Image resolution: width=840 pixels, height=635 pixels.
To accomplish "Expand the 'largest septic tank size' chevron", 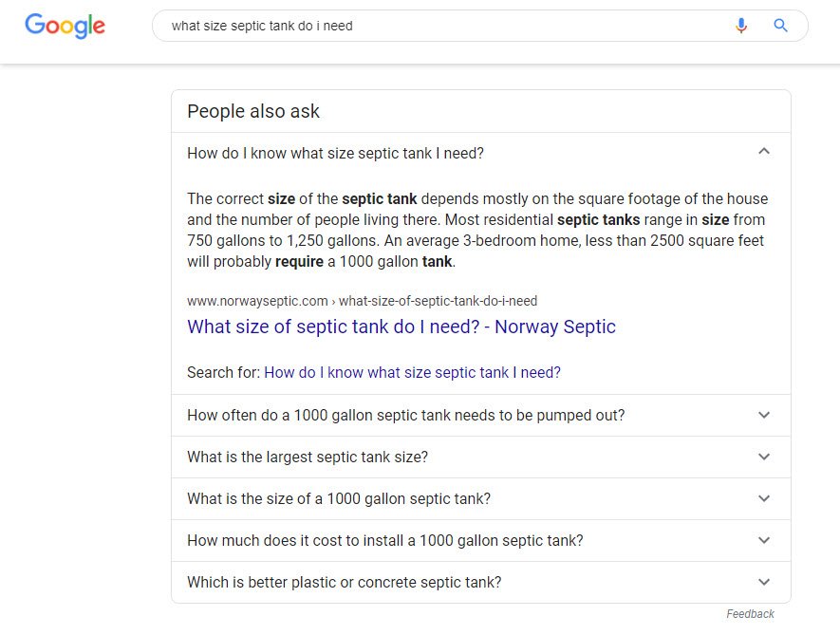I will [x=764, y=457].
